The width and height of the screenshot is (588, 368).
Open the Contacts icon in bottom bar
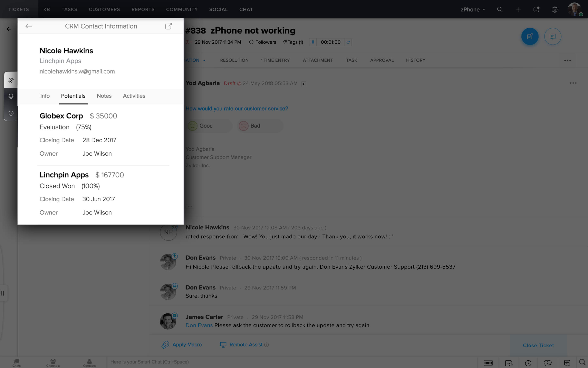(x=89, y=362)
